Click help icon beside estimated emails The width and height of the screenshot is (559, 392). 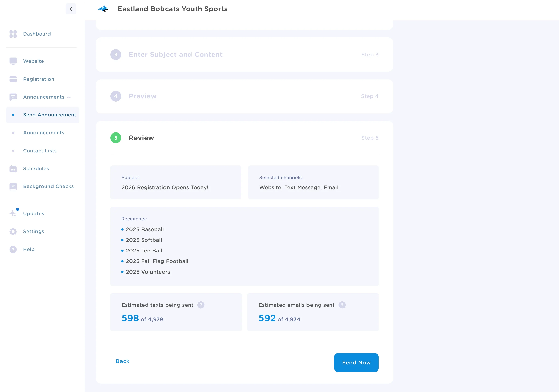tap(342, 305)
